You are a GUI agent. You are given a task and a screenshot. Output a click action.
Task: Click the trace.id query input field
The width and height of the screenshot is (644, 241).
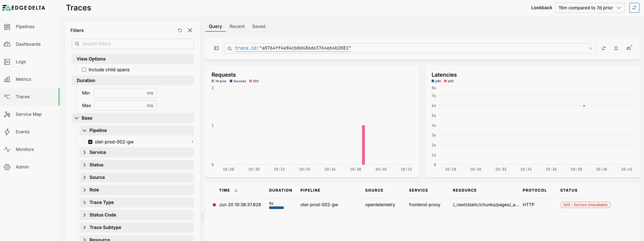point(410,48)
